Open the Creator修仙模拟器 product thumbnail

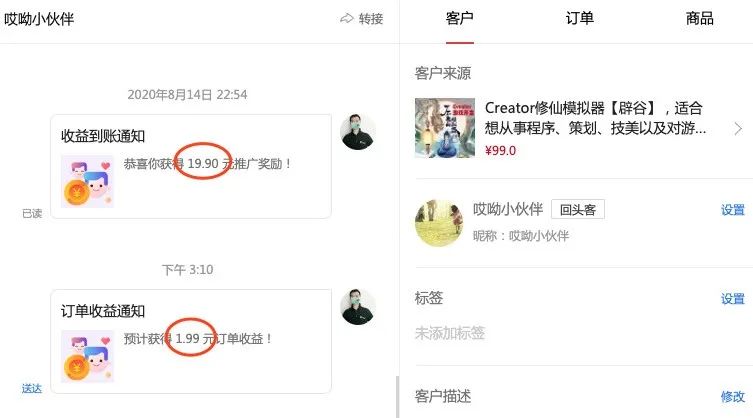point(445,128)
